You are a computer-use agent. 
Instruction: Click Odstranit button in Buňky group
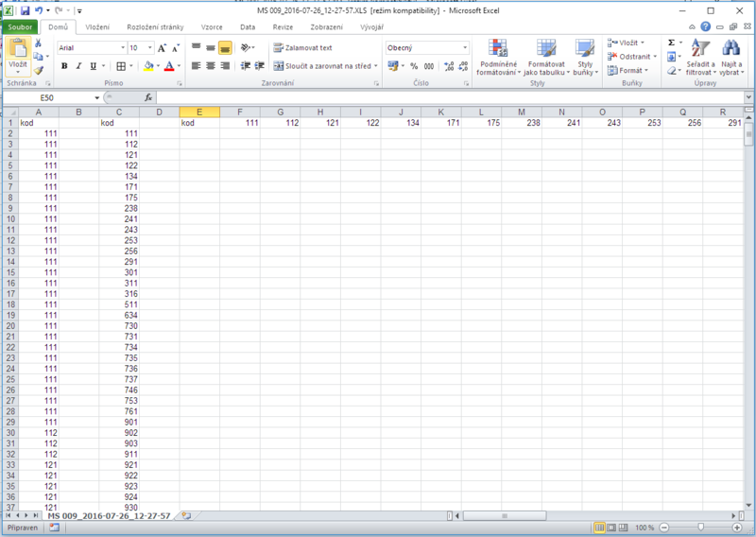[x=632, y=57]
